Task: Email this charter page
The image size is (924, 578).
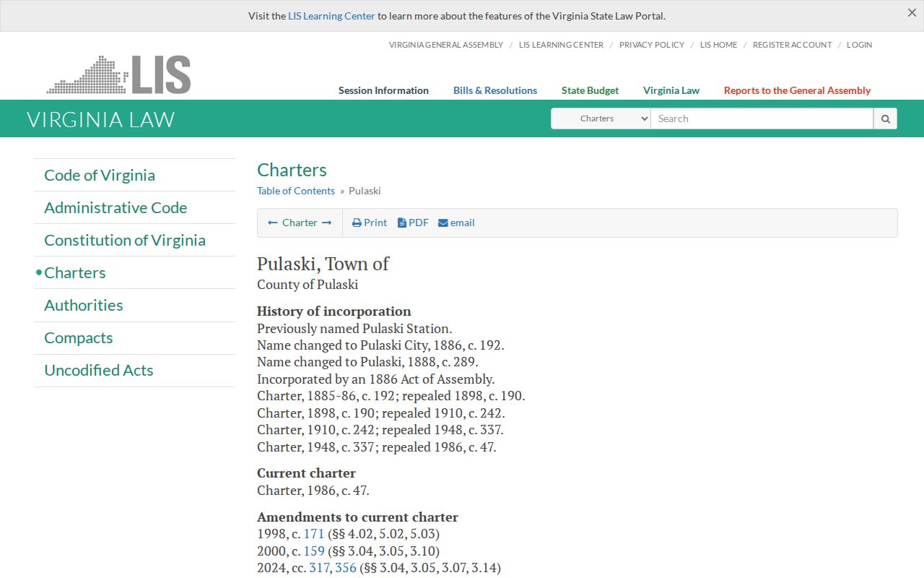Action: pyautogui.click(x=456, y=223)
